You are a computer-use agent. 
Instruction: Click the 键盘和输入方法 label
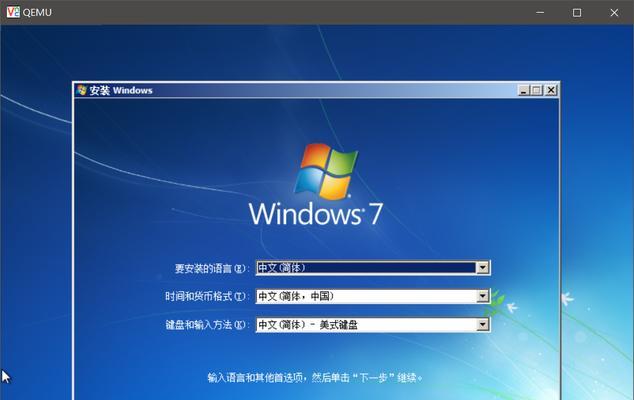pyautogui.click(x=206, y=325)
